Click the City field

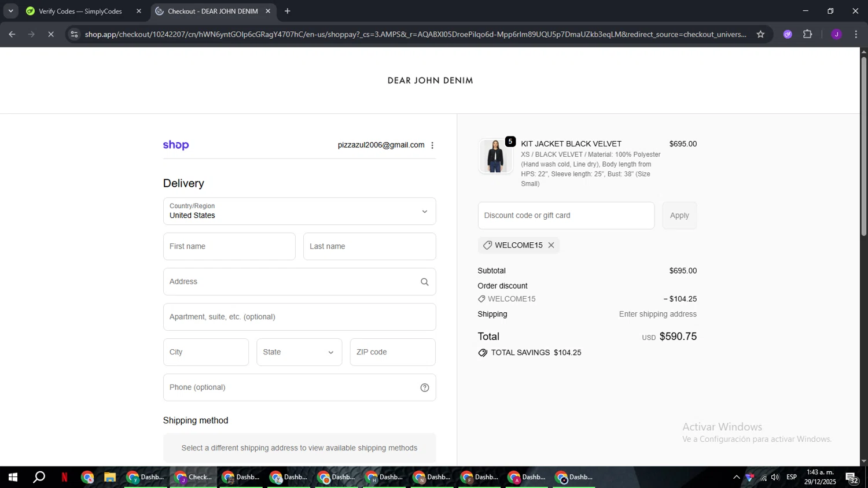(205, 352)
